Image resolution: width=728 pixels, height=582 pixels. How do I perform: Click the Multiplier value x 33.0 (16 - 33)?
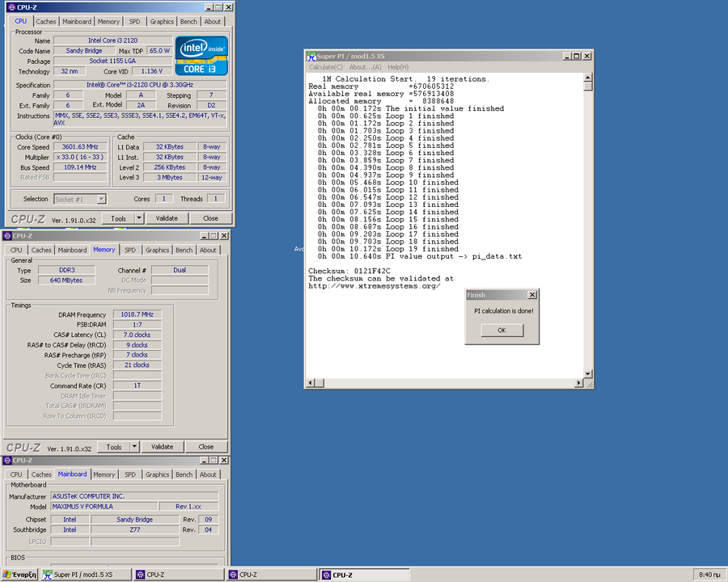pyautogui.click(x=80, y=157)
